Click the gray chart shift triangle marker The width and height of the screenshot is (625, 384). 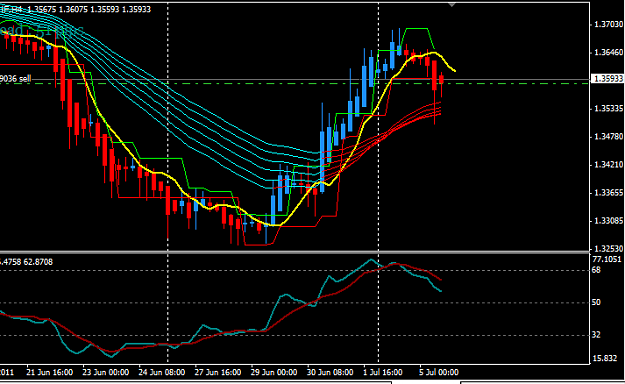point(452,5)
